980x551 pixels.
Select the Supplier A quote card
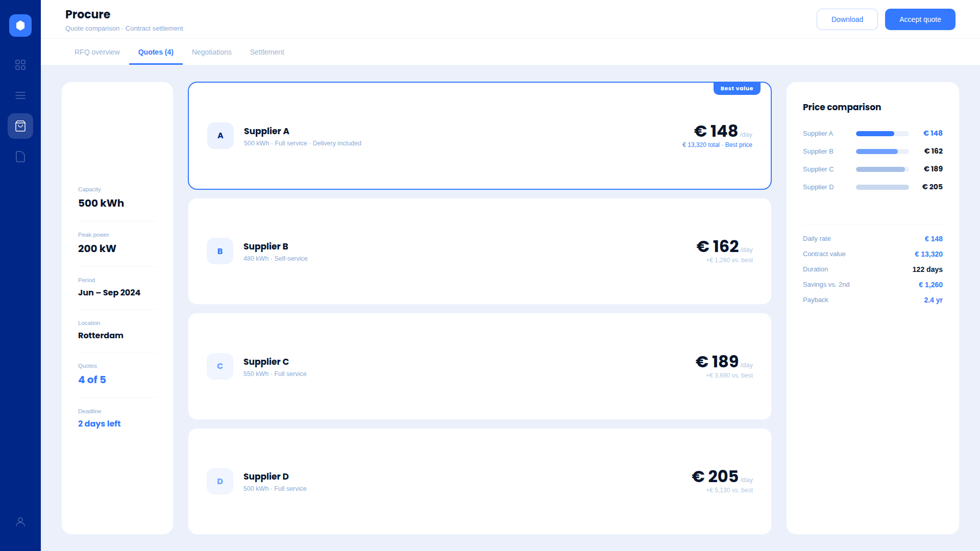coord(480,136)
